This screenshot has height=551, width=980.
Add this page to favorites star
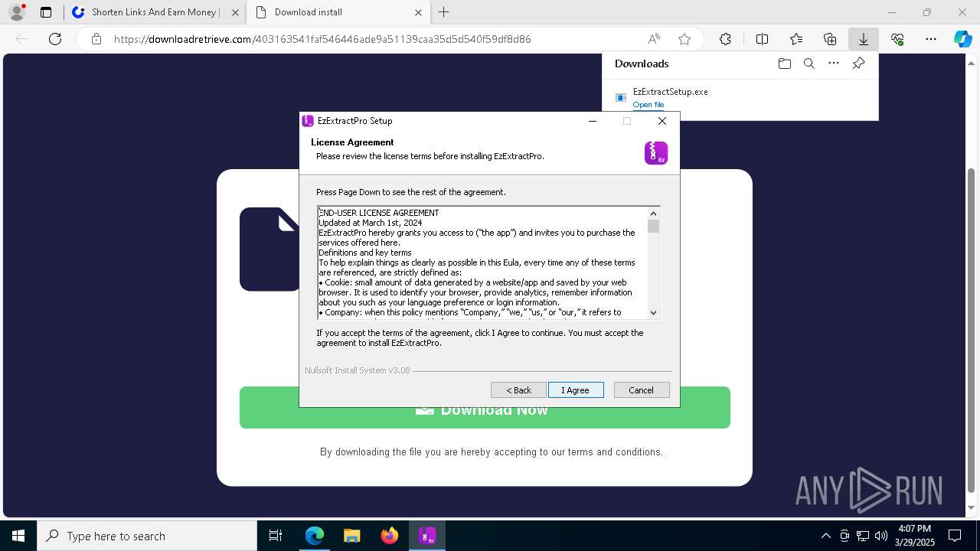coord(684,39)
